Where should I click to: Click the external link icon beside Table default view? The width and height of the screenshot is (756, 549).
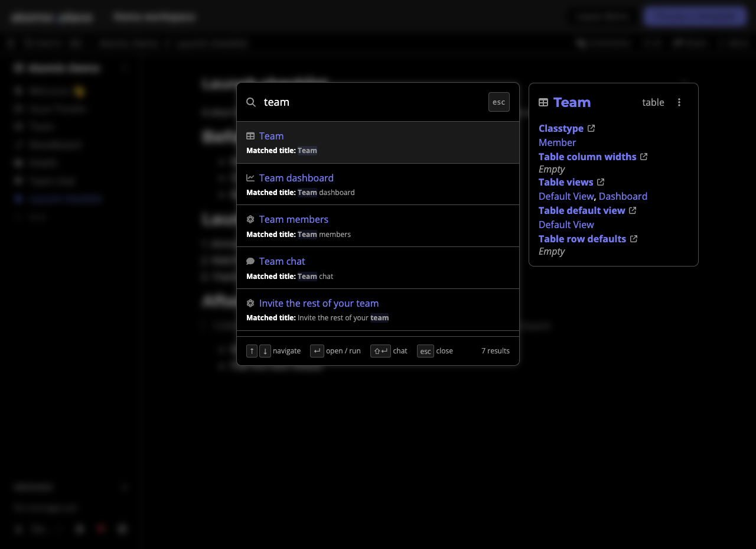(x=633, y=210)
